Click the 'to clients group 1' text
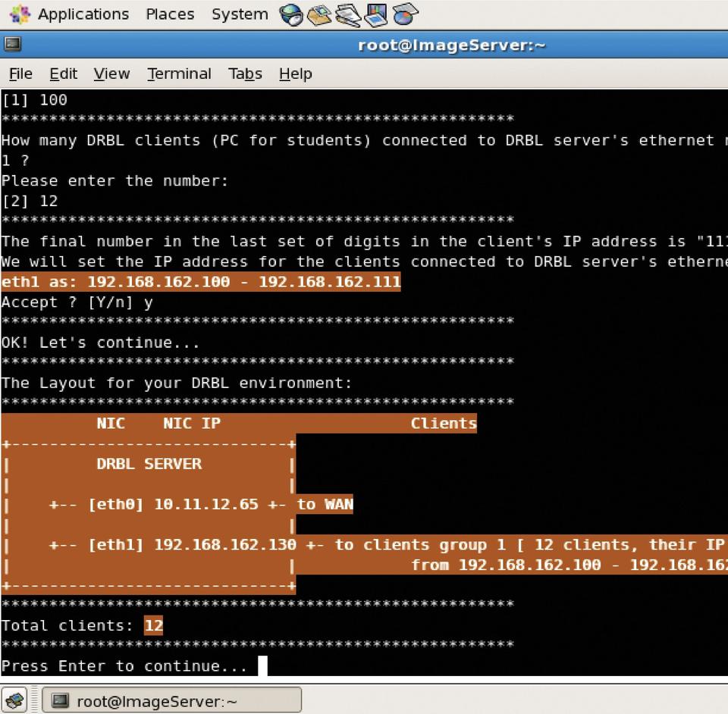This screenshot has width=728, height=714. tap(421, 544)
